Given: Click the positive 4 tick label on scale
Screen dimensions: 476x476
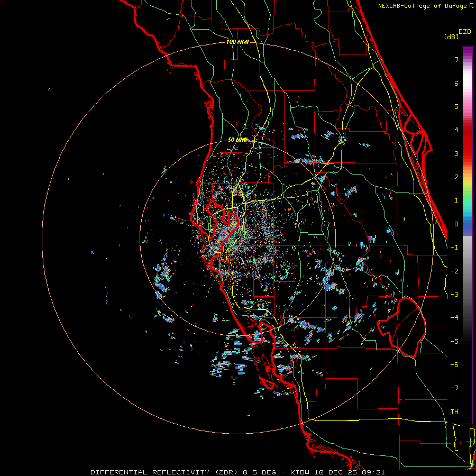Looking at the screenshot, I should pyautogui.click(x=456, y=130).
